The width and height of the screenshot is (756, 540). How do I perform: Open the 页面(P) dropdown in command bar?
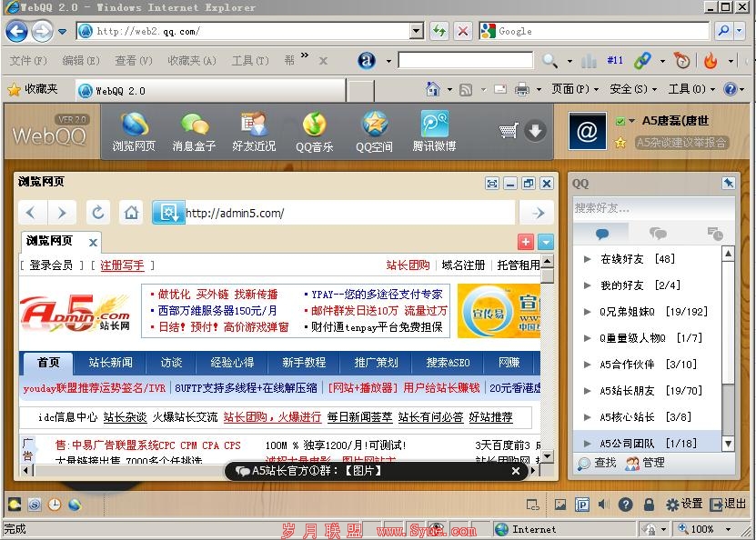[575, 89]
